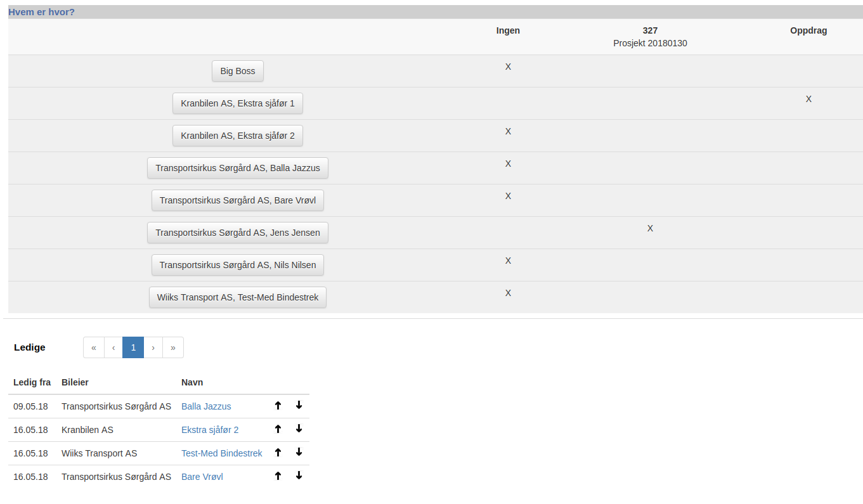Click the Ingen column header
This screenshot has height=504, width=863.
pos(508,30)
